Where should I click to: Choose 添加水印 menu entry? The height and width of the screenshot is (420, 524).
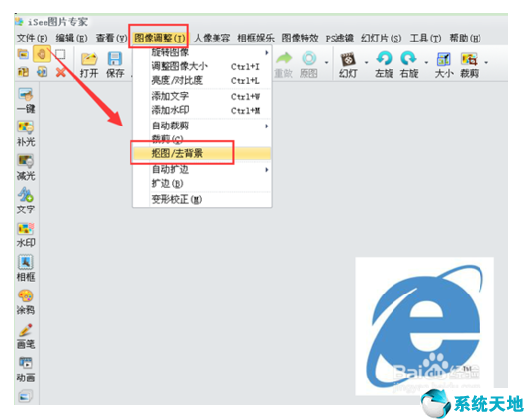(203, 110)
